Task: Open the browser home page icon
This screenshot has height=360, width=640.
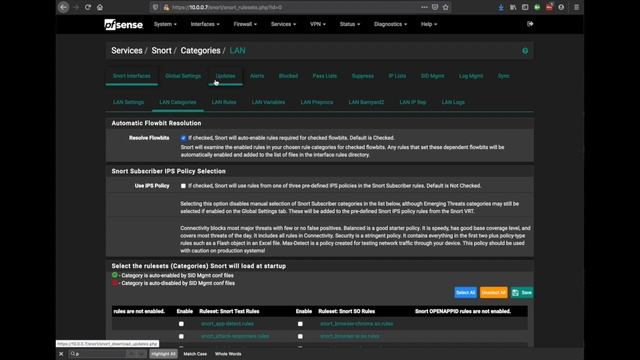Action: coord(100,7)
